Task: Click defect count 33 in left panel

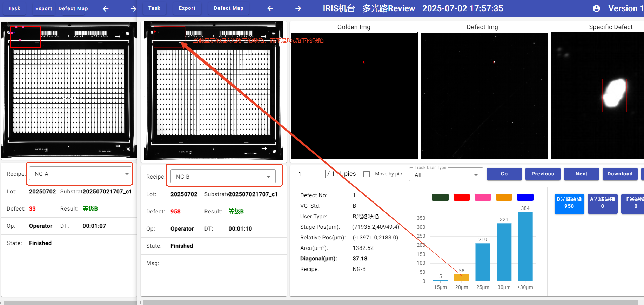Action: (32, 208)
